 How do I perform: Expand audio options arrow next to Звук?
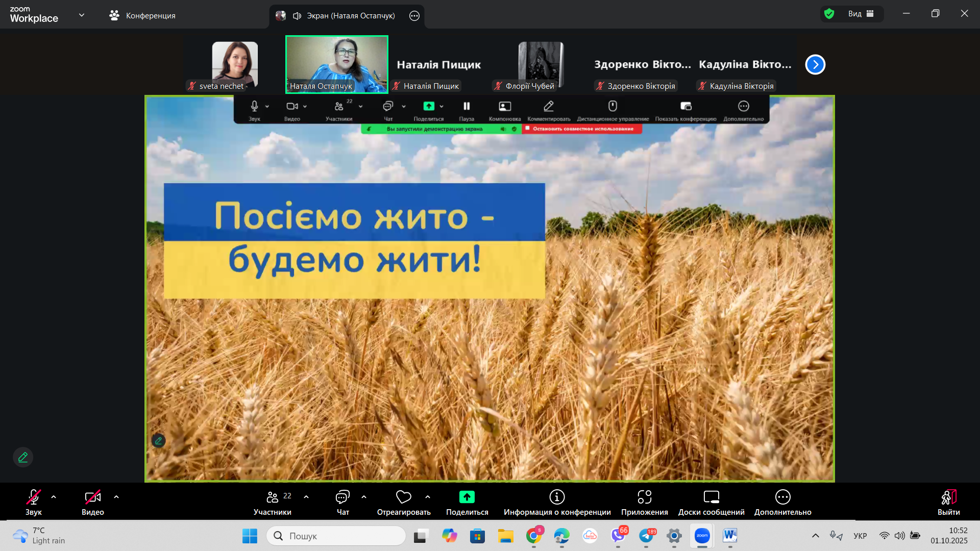(54, 497)
